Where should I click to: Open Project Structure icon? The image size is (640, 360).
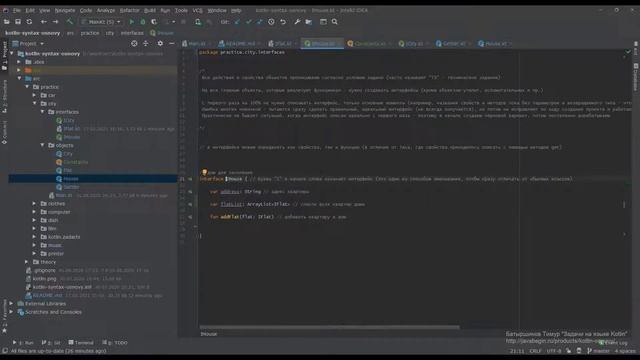[309, 22]
